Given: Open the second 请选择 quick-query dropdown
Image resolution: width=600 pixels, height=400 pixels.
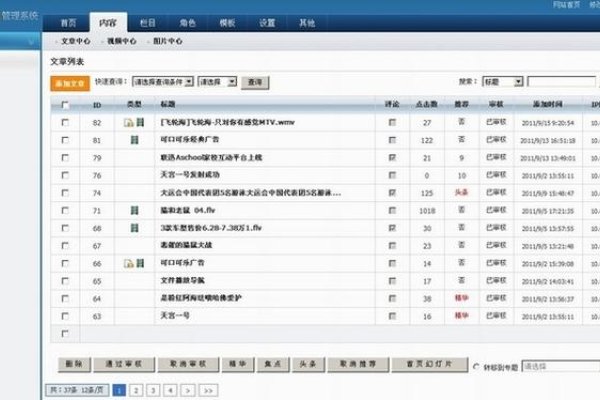Looking at the screenshot, I should 217,82.
